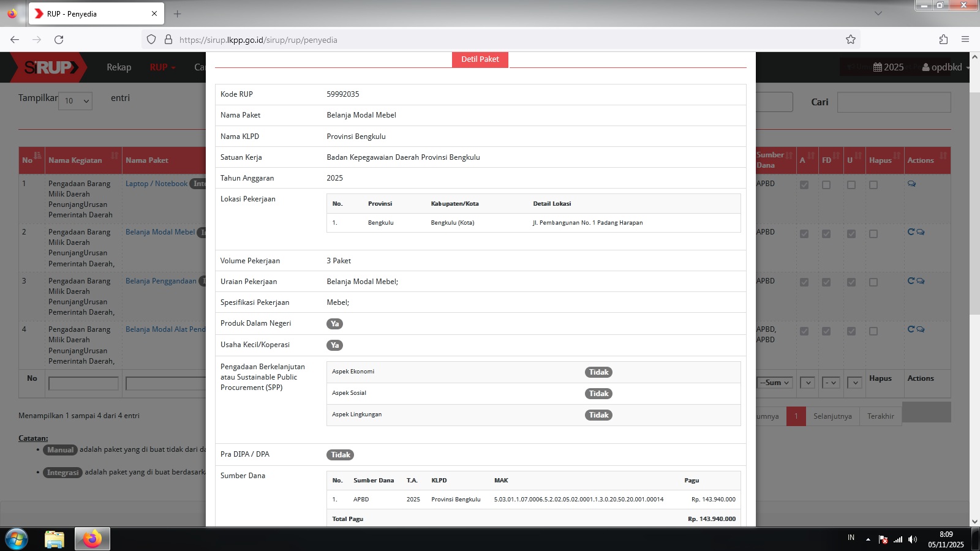This screenshot has width=980, height=551.
Task: Open the Firefox application menu
Action: pyautogui.click(x=965, y=40)
